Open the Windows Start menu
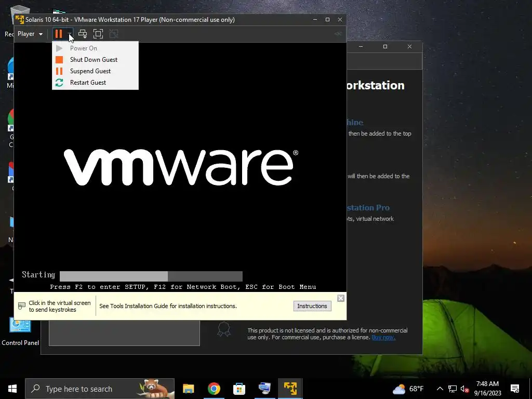The width and height of the screenshot is (532, 399). [12, 389]
